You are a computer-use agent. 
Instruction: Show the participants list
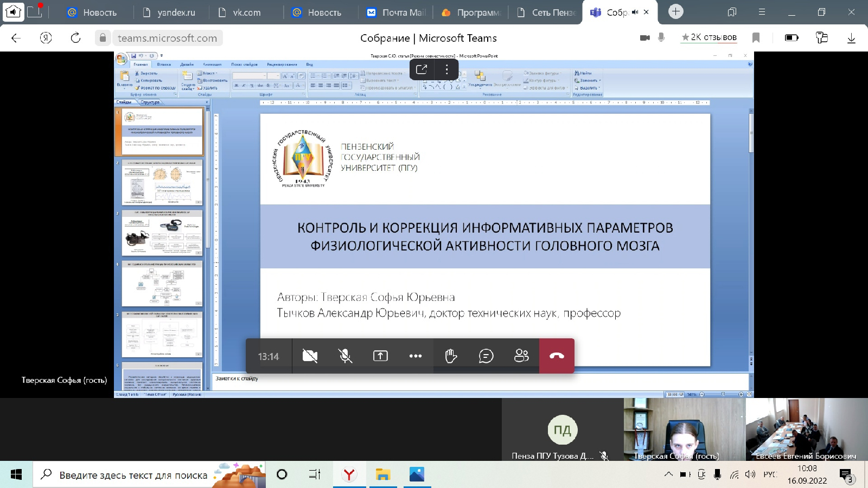click(x=521, y=356)
